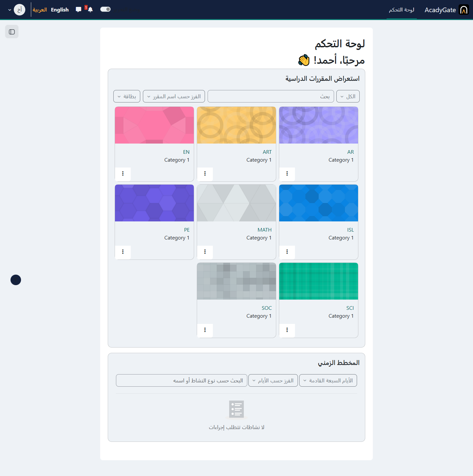Open the three-dot menu on AR course
This screenshot has height=476, width=473.
[x=287, y=173]
